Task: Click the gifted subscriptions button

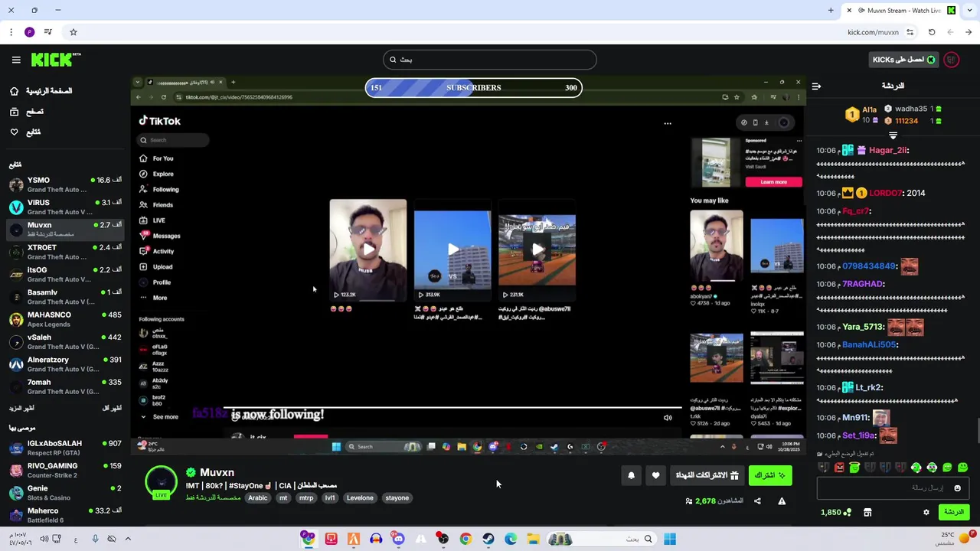Action: [707, 475]
